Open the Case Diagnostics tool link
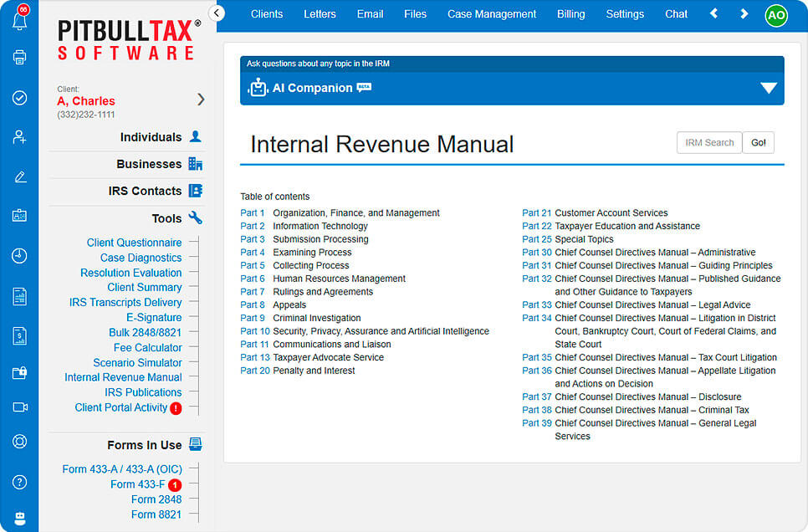The image size is (808, 532). tap(141, 258)
